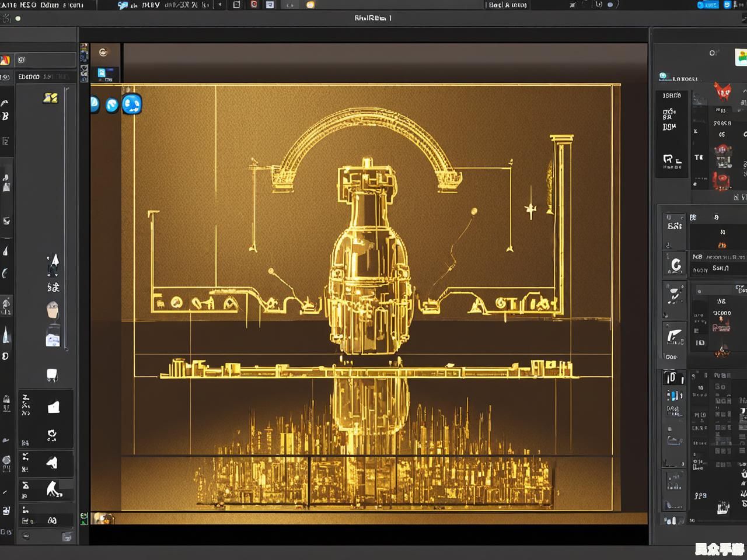Click the spiral icon above the canvas
Screen dimensions: 747x560
point(103,52)
